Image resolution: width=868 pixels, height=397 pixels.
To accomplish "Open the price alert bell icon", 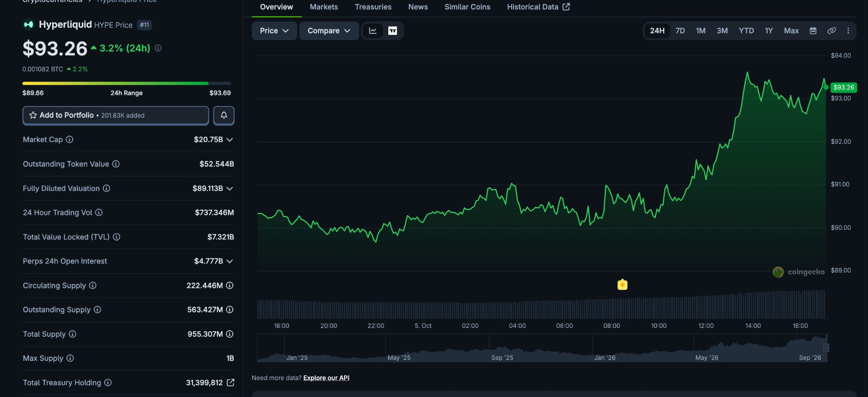I will [224, 116].
